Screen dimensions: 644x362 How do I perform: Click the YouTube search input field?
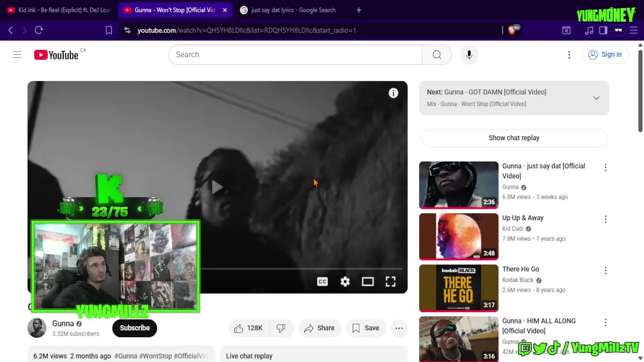click(x=295, y=55)
